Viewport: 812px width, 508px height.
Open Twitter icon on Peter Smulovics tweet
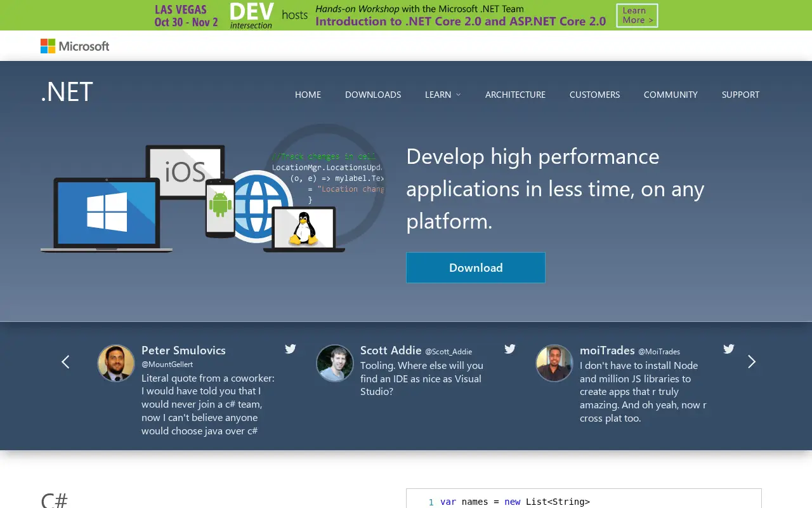[x=291, y=349]
